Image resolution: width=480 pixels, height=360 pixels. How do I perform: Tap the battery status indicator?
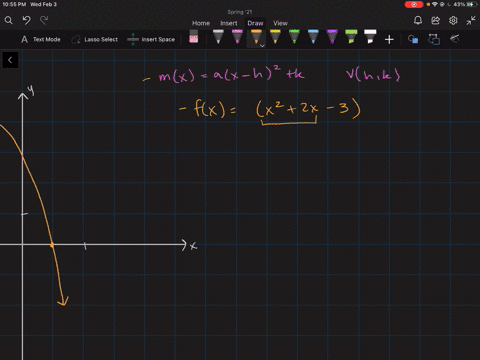coord(466,4)
